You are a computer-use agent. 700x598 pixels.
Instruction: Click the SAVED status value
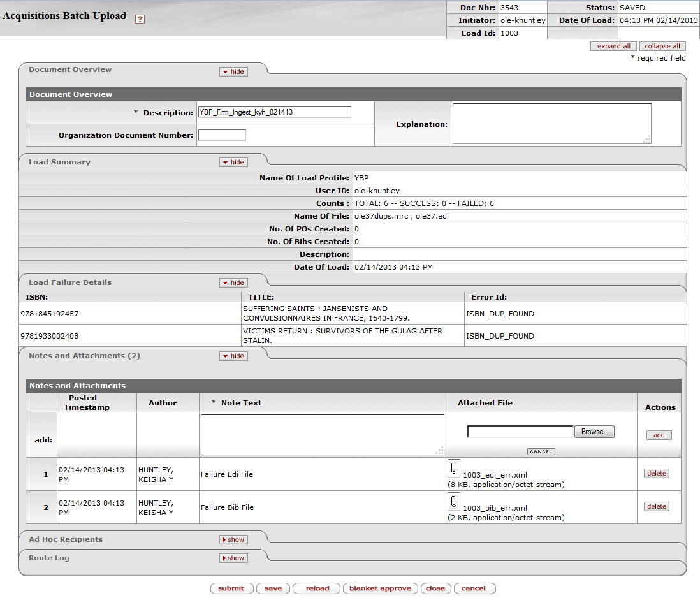(632, 8)
